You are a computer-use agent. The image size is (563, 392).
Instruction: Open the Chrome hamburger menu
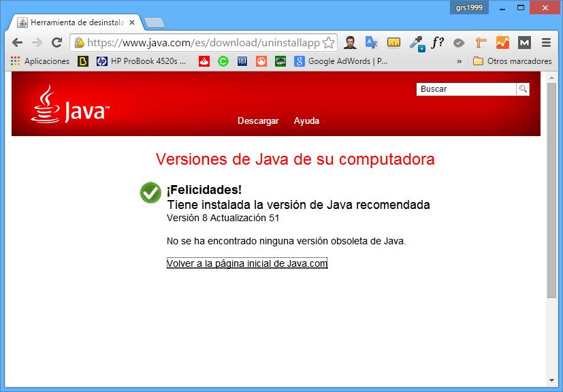[x=546, y=42]
